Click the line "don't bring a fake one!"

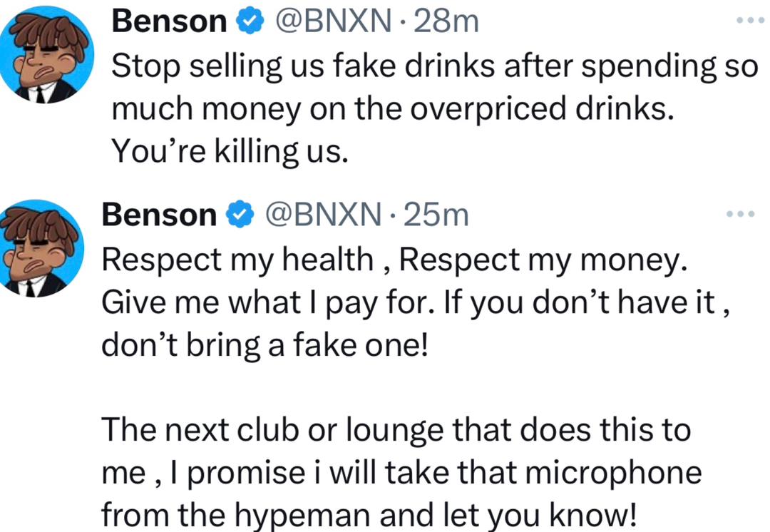click(x=263, y=347)
